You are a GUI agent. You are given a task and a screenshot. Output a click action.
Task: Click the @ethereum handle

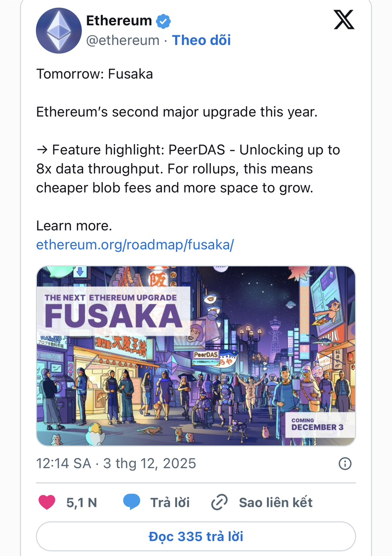click(122, 40)
